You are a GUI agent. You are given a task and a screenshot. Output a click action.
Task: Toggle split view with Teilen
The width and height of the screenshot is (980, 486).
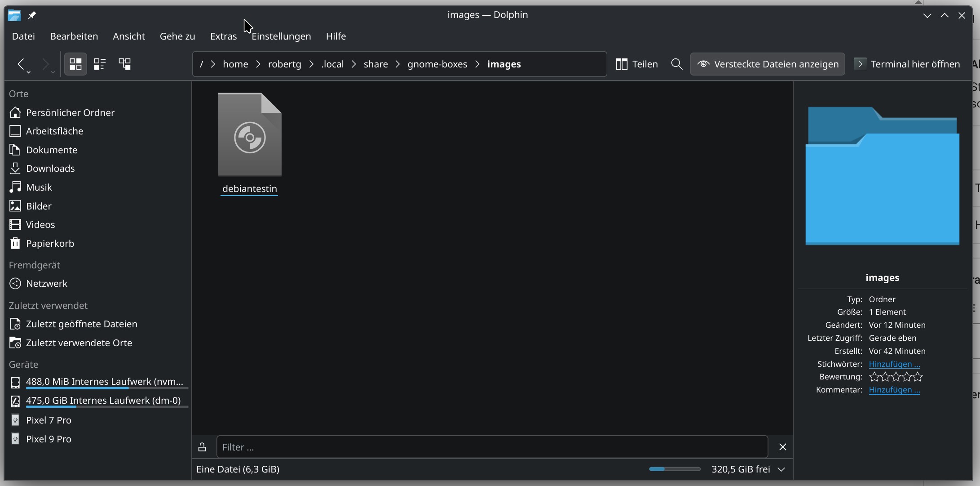coord(636,64)
